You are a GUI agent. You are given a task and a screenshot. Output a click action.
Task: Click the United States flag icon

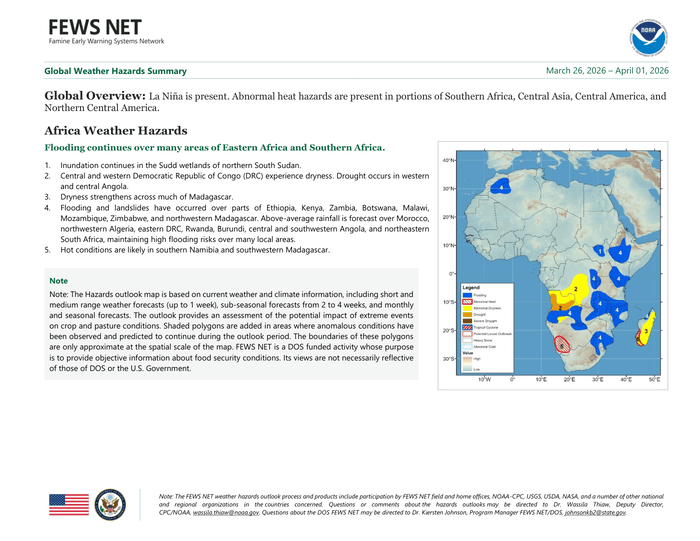coord(69,505)
